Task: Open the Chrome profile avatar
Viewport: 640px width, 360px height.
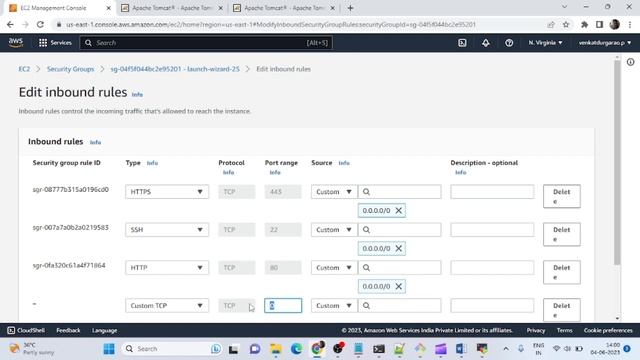Action: tap(614, 24)
